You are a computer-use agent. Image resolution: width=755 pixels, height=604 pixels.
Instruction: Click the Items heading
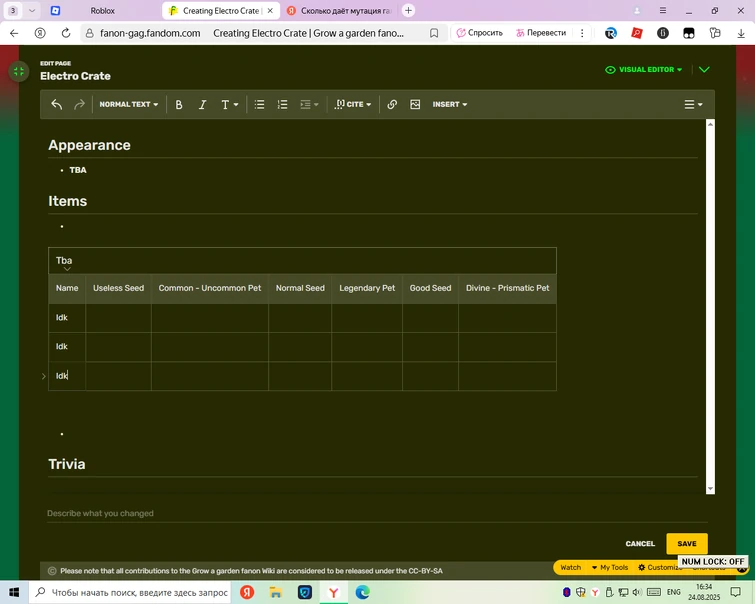point(67,201)
